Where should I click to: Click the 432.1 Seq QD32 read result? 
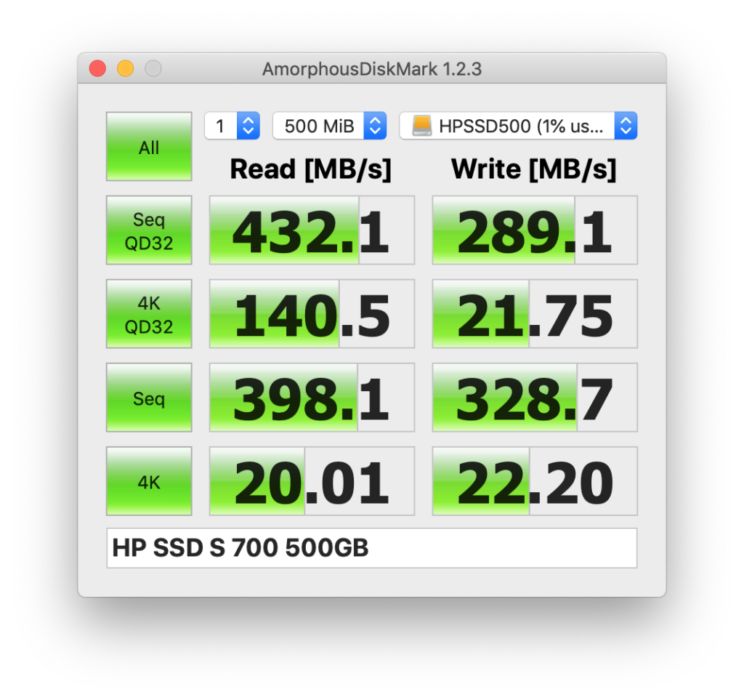312,230
